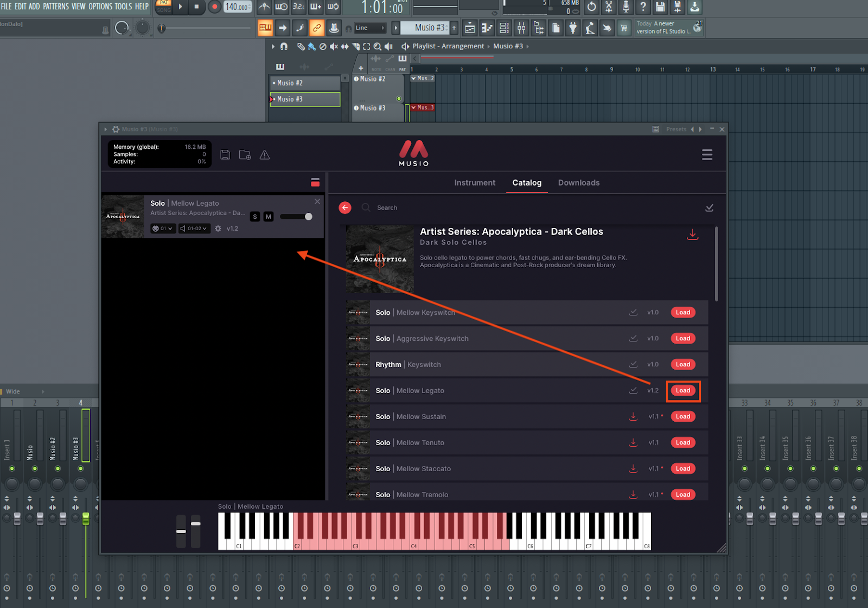Screen dimensions: 868x608
Task: Click the Musio #3 mixer channel fader
Action: point(86,518)
